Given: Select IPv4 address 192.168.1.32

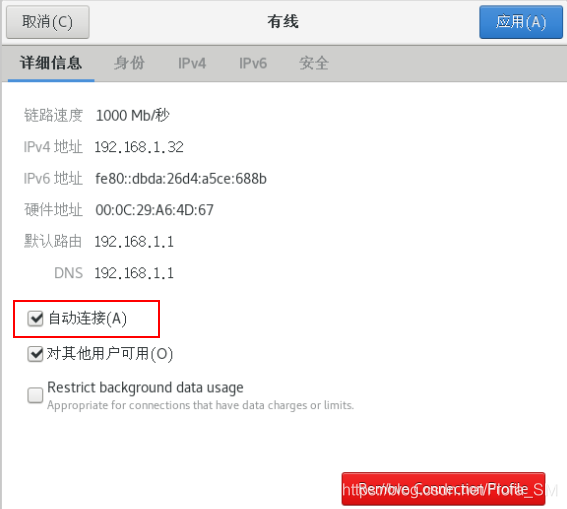Looking at the screenshot, I should tap(139, 147).
